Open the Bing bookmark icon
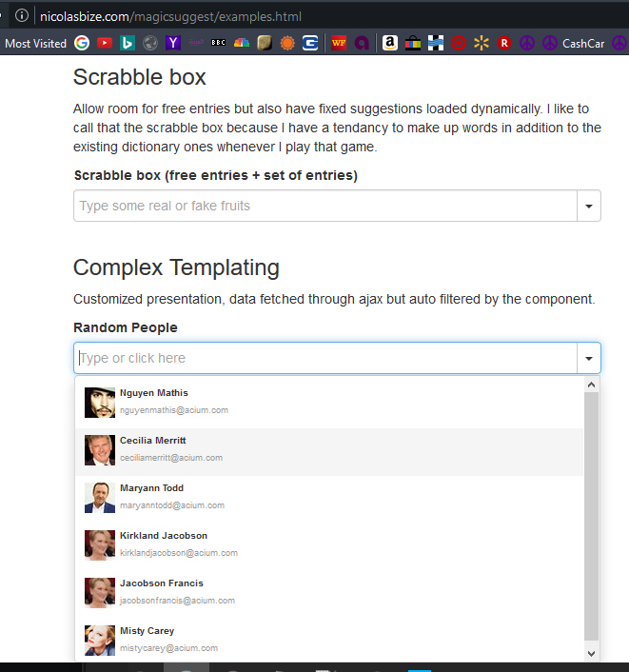Screen dimensions: 629x672 128,43
